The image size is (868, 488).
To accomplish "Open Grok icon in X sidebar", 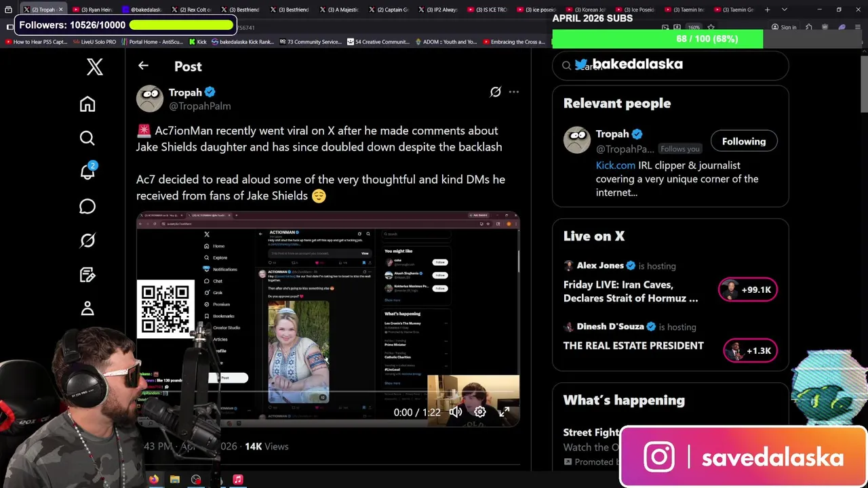I will tap(87, 241).
